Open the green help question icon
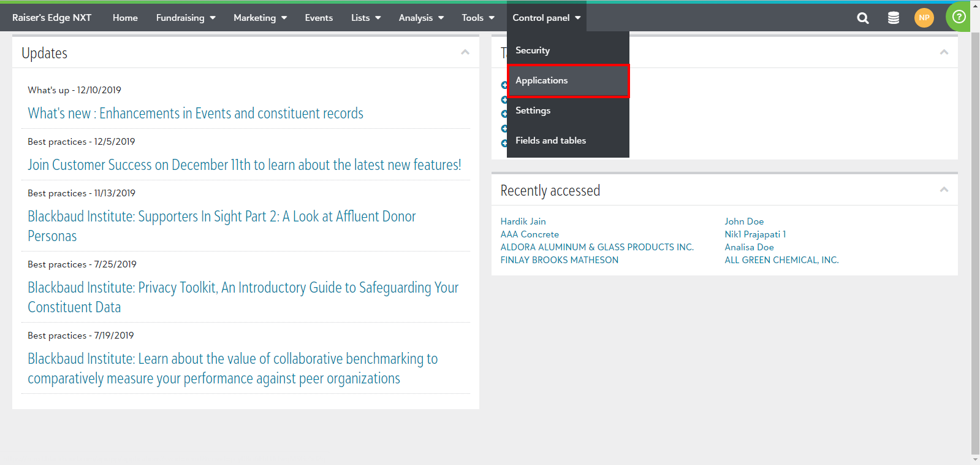Image resolution: width=980 pixels, height=465 pixels. click(x=959, y=17)
